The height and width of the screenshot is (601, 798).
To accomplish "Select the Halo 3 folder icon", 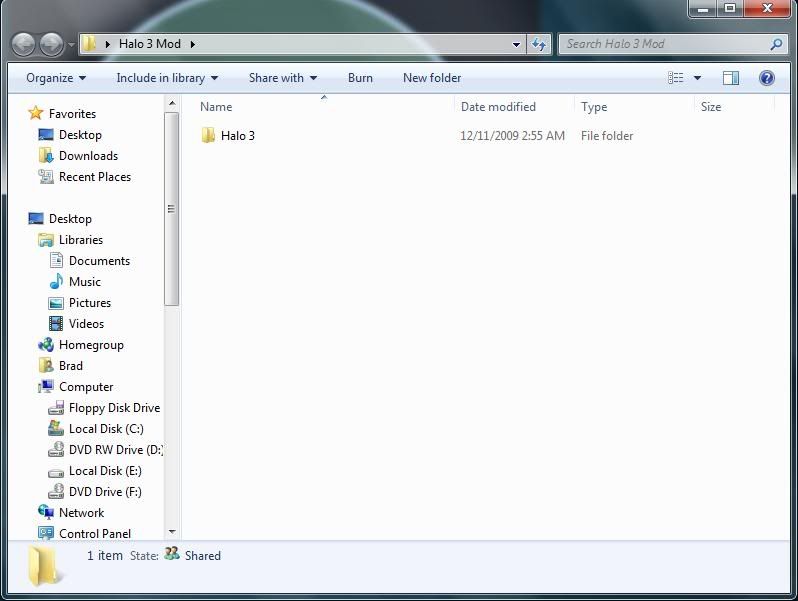I will [208, 135].
